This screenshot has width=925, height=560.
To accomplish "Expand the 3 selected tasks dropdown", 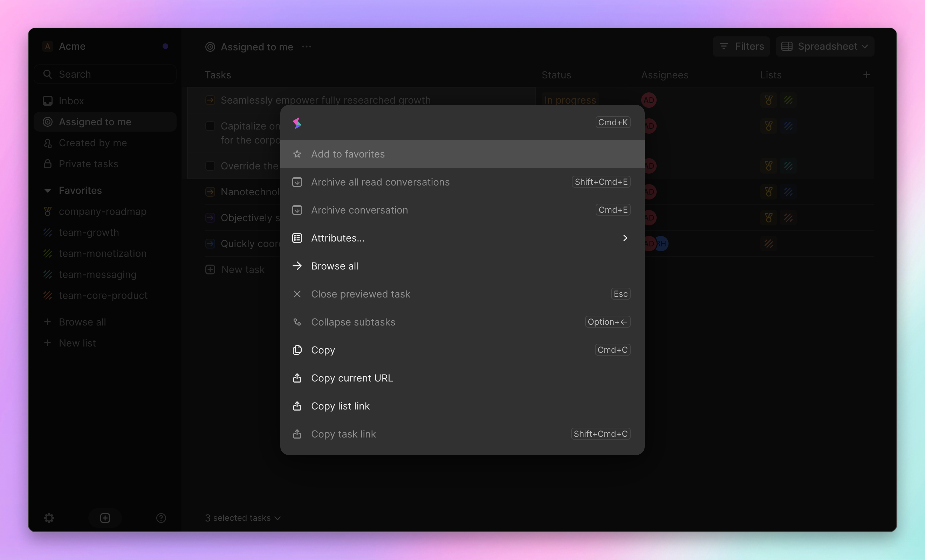I will [243, 517].
